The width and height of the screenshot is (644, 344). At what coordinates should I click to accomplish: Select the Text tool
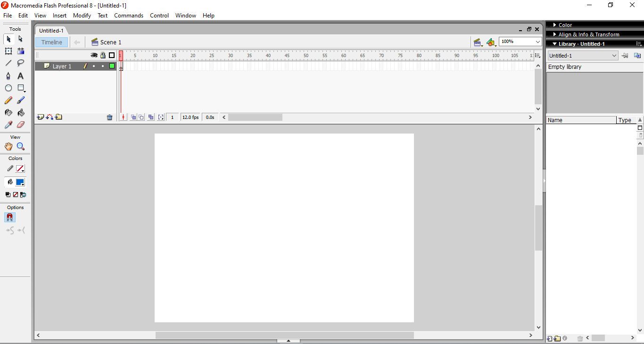click(x=20, y=76)
